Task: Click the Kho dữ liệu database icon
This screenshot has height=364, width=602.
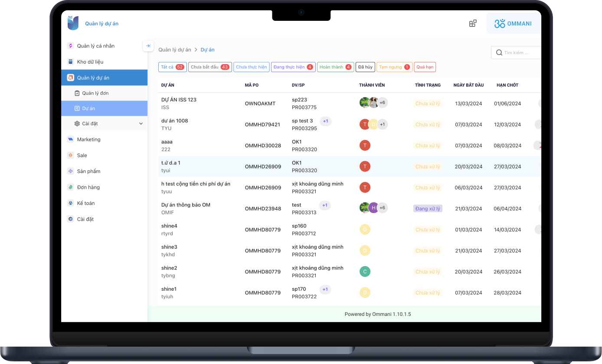Action: pyautogui.click(x=71, y=62)
